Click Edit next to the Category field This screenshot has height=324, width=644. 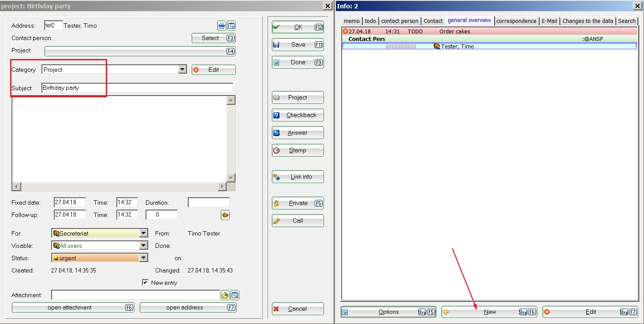point(214,70)
